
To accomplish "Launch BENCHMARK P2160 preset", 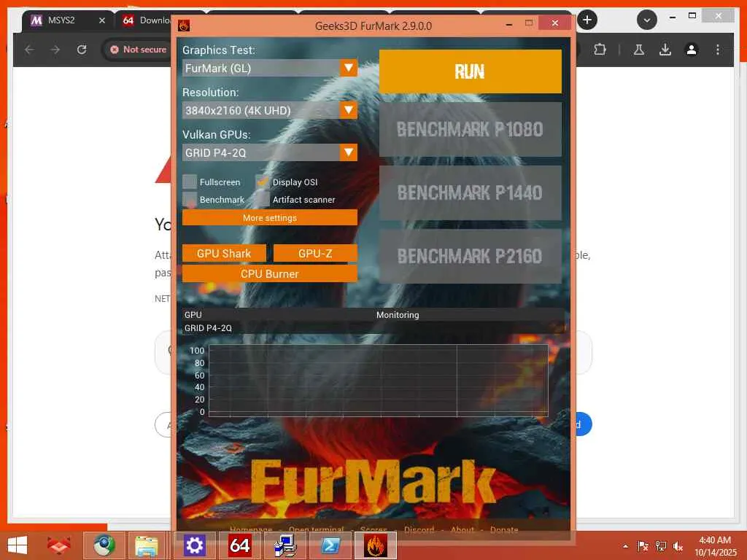I will click(471, 256).
